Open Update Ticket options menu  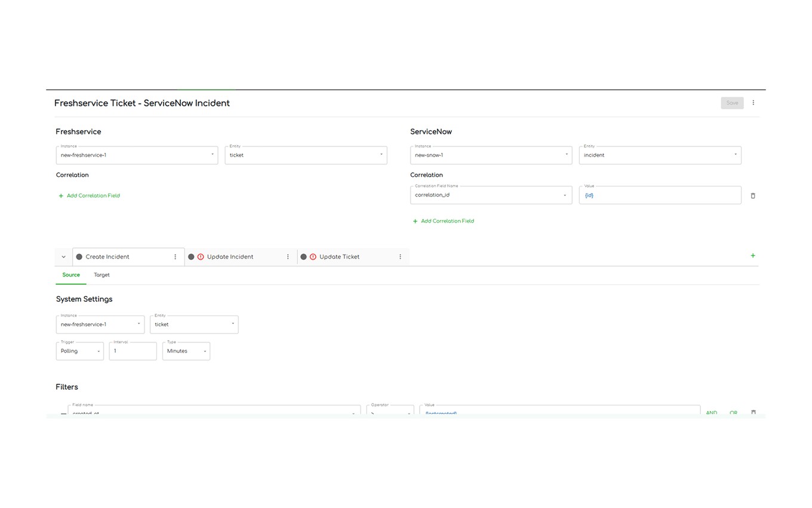point(400,257)
